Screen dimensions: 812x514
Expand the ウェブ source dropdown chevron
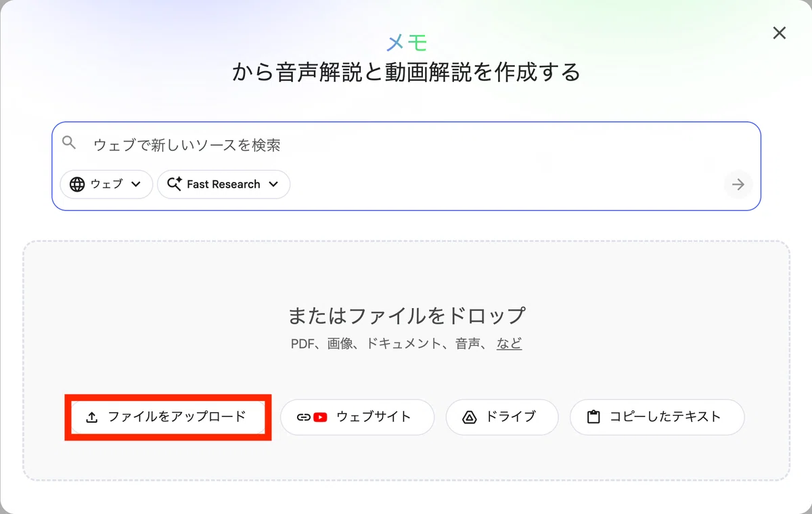(x=136, y=184)
